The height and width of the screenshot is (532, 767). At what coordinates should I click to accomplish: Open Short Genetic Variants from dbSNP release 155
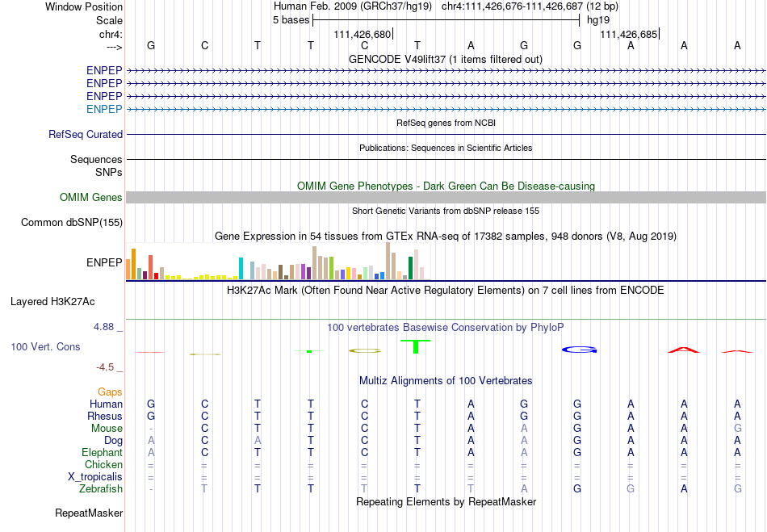tap(446, 211)
